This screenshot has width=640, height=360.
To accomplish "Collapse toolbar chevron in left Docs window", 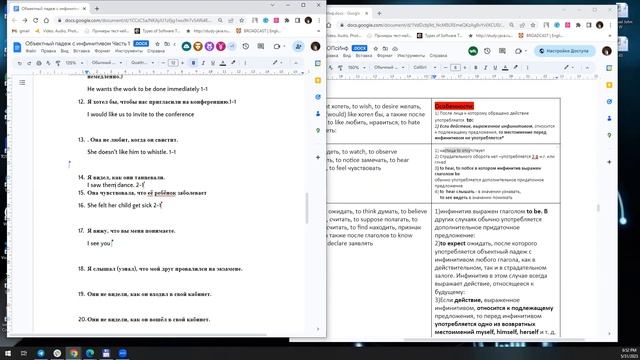I will click(296, 63).
